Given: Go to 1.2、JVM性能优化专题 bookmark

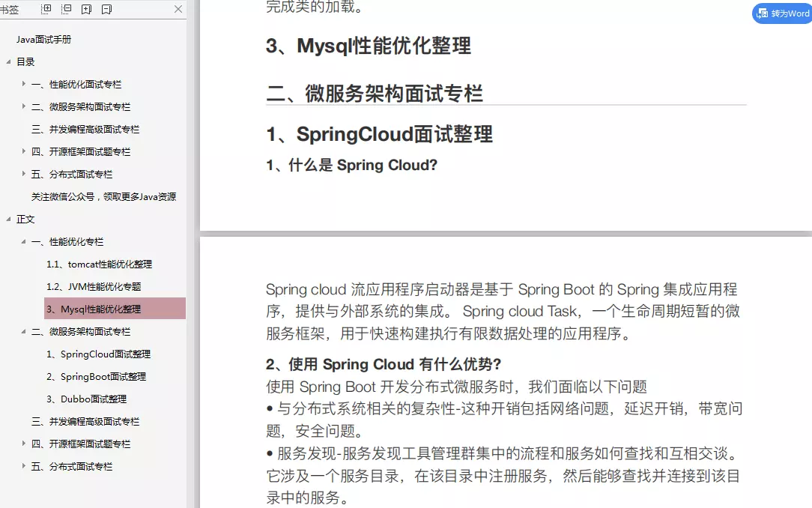Looking at the screenshot, I should coord(94,287).
